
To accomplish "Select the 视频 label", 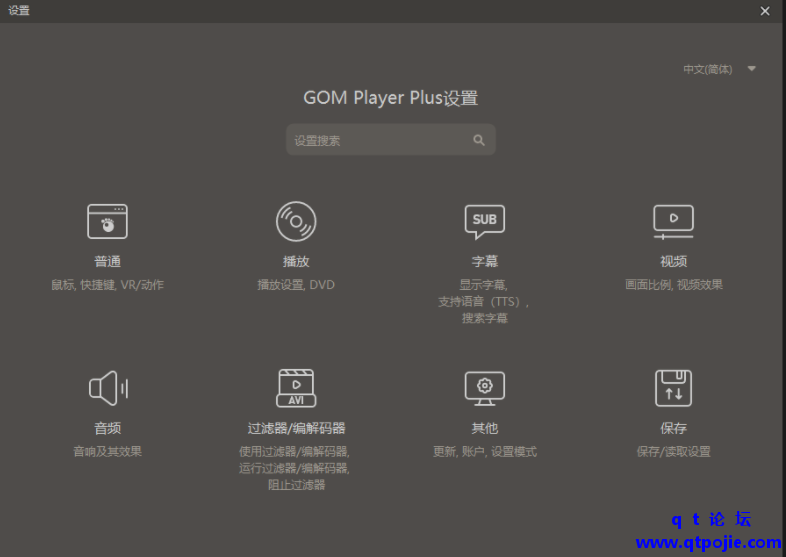I will 673,261.
